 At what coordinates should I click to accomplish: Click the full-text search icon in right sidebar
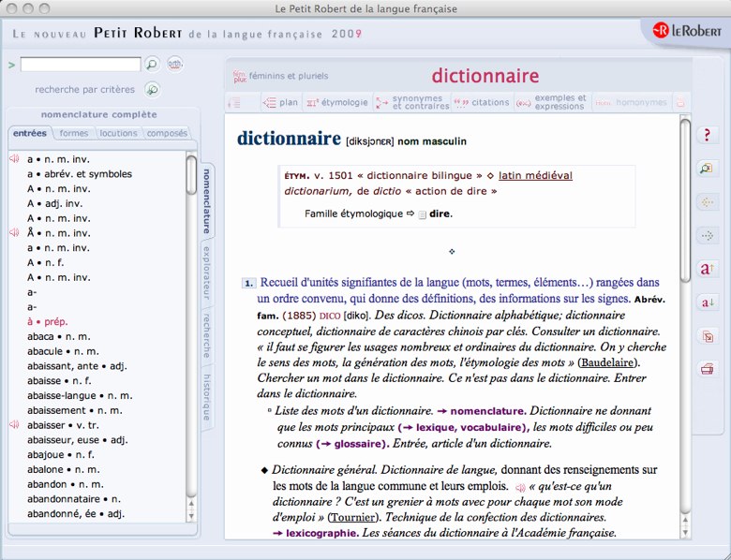tap(708, 169)
